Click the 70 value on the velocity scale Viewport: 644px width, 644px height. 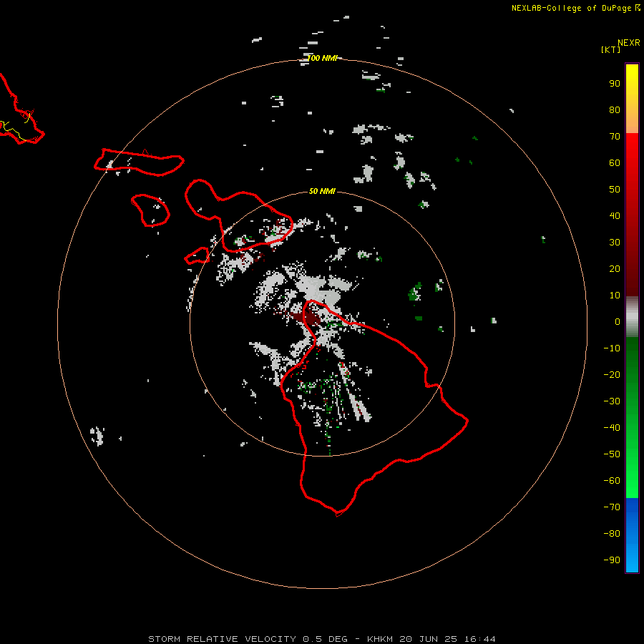[615, 137]
